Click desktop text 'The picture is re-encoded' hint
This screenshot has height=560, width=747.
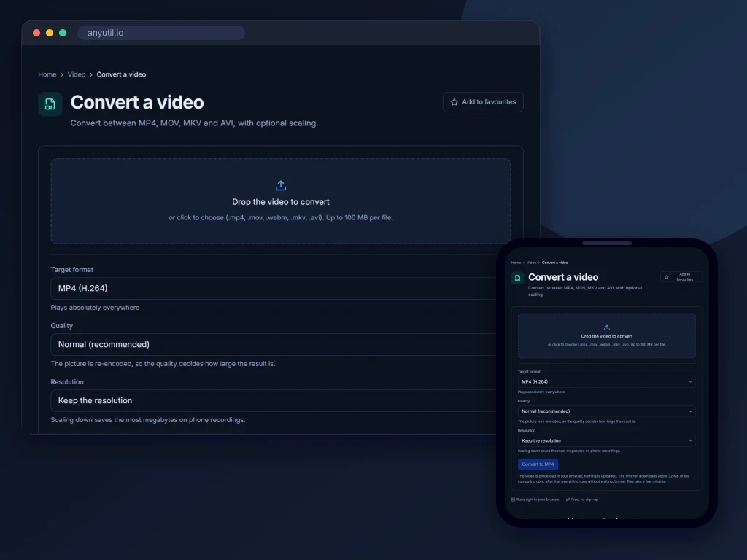pyautogui.click(x=163, y=364)
